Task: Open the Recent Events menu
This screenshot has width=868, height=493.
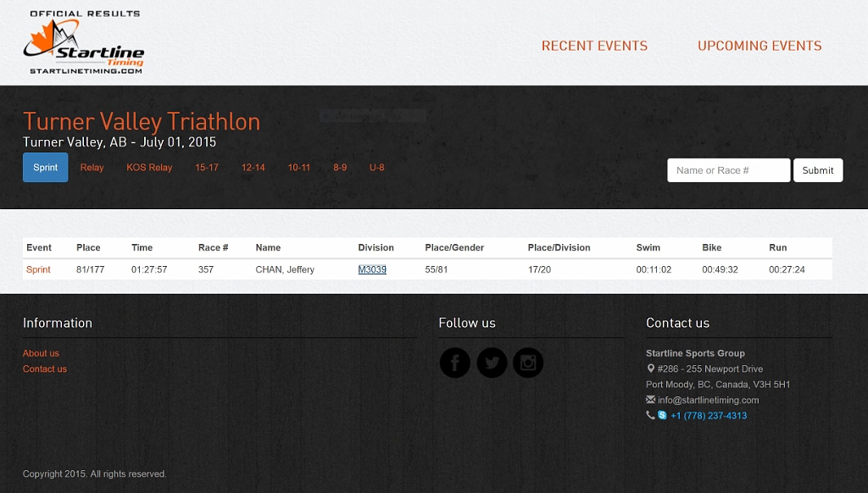Action: (x=594, y=46)
